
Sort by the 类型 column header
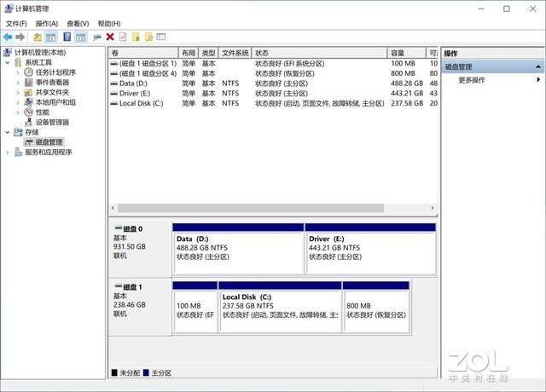pos(208,53)
